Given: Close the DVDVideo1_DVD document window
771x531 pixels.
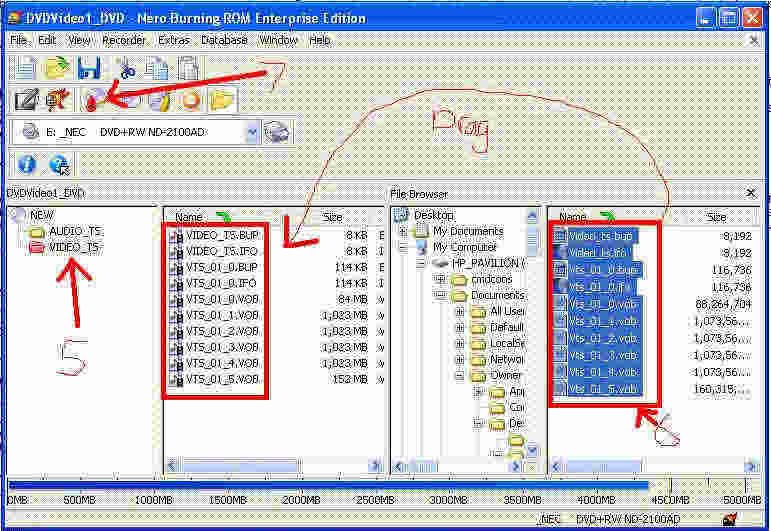Looking at the screenshot, I should [x=754, y=40].
